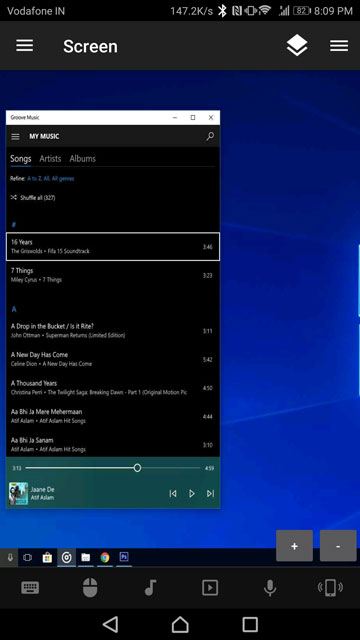Open the media player control
Image resolution: width=360 pixels, height=640 pixels.
(210, 588)
